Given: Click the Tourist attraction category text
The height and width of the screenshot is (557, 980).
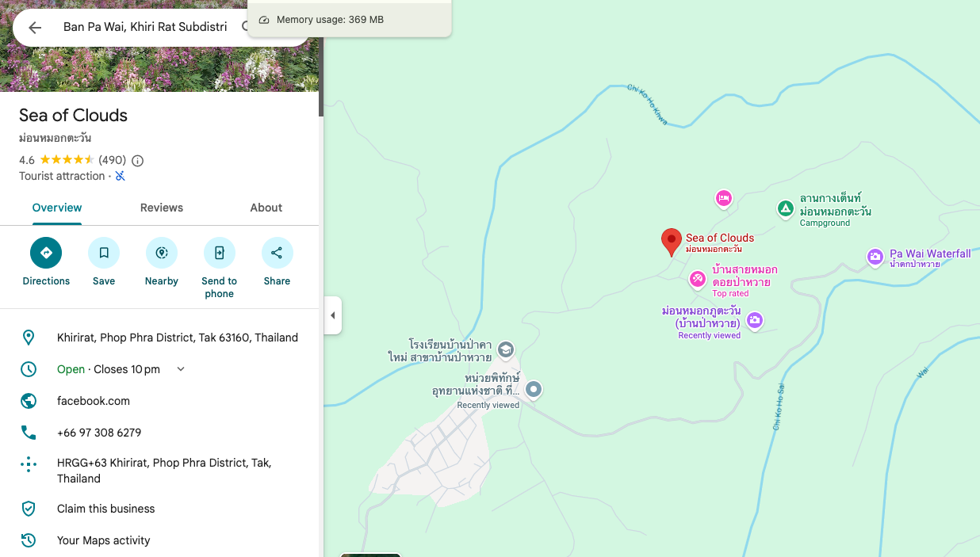Looking at the screenshot, I should 62,176.
